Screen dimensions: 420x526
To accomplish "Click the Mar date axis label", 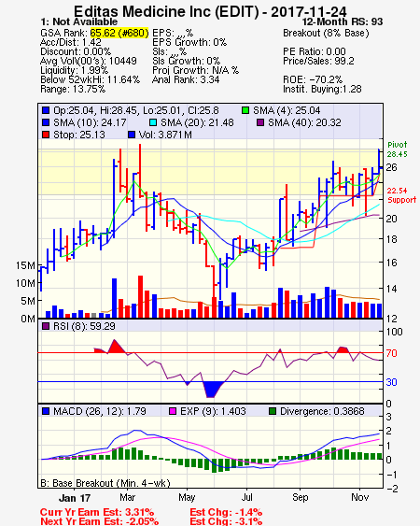I will pyautogui.click(x=127, y=497).
